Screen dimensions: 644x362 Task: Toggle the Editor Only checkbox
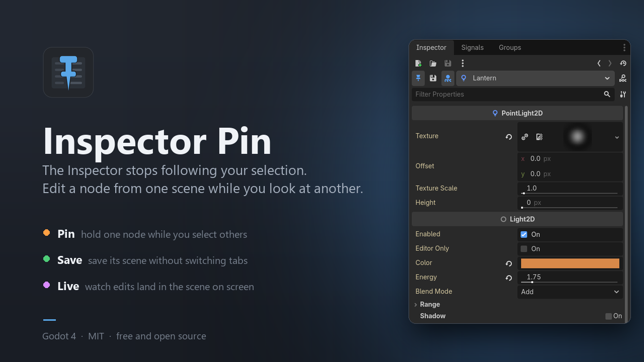[x=524, y=249]
